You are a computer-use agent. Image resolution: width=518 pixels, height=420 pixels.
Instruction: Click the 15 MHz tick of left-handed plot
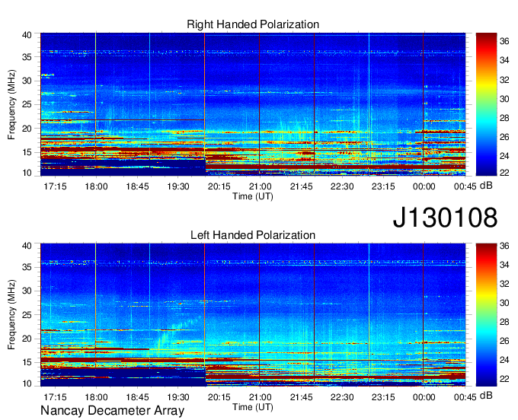click(x=27, y=363)
